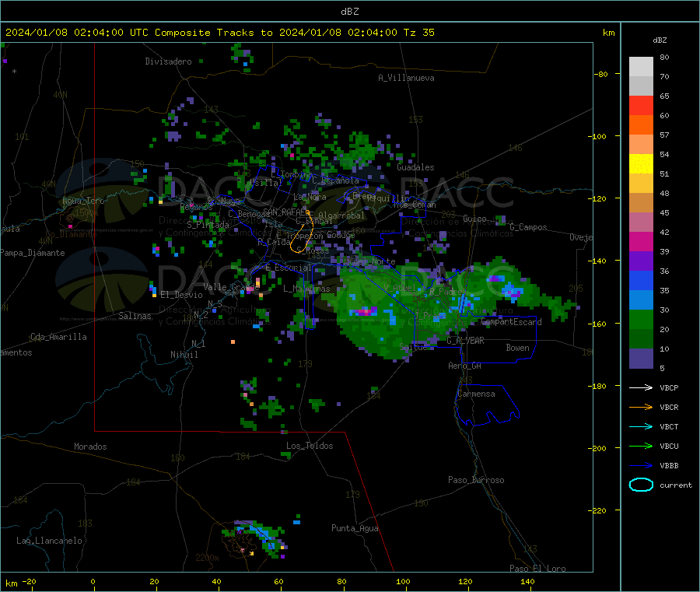Click the Los_Toldos map label
The width and height of the screenshot is (700, 592).
(x=310, y=446)
